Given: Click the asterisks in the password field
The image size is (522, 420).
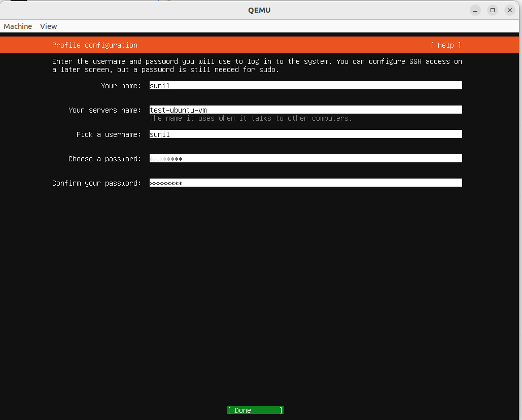Looking at the screenshot, I should point(166,158).
